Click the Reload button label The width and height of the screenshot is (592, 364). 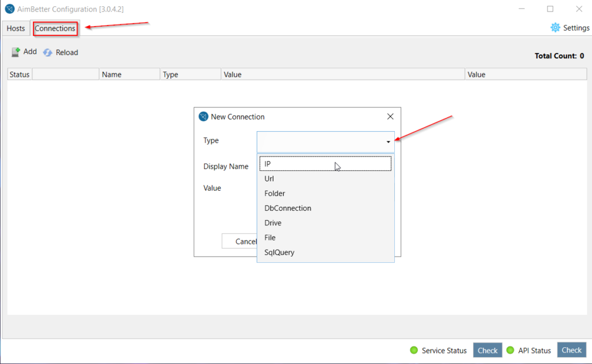(x=67, y=53)
